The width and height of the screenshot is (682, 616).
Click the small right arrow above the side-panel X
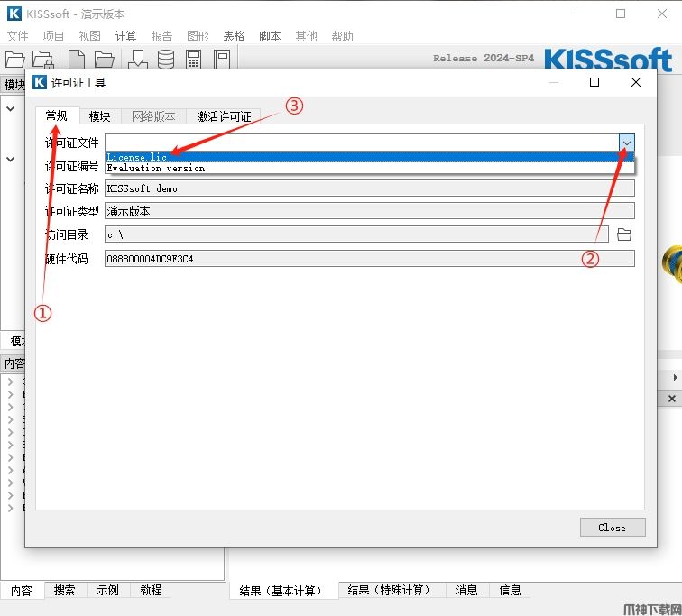(x=675, y=377)
